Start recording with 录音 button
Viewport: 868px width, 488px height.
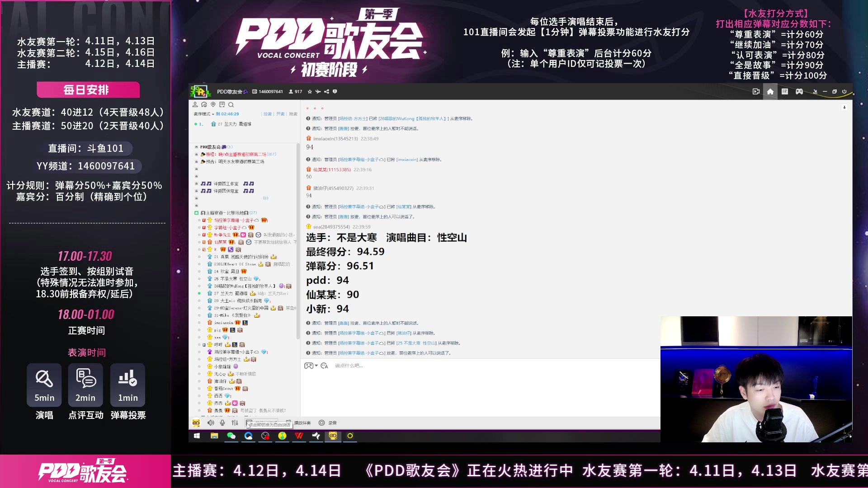pos(328,423)
